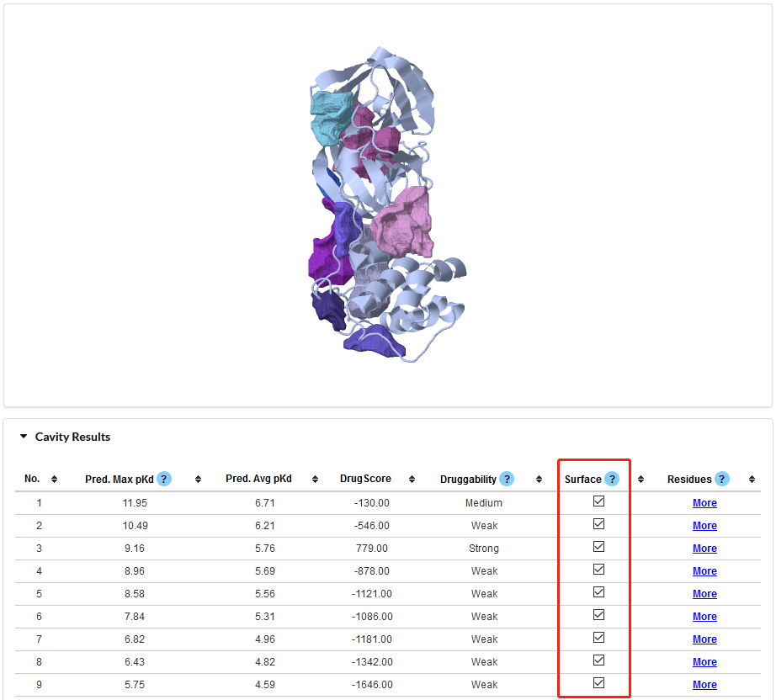Disable surface display for cavity 8

[x=598, y=660]
